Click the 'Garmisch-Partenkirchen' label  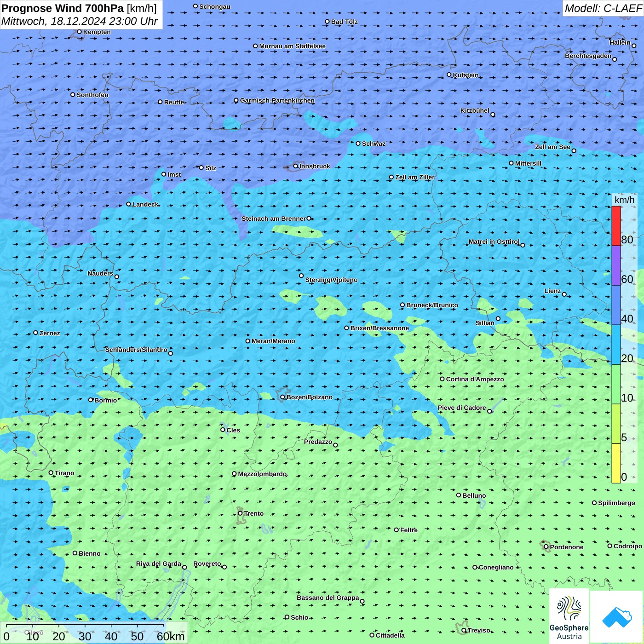(277, 100)
